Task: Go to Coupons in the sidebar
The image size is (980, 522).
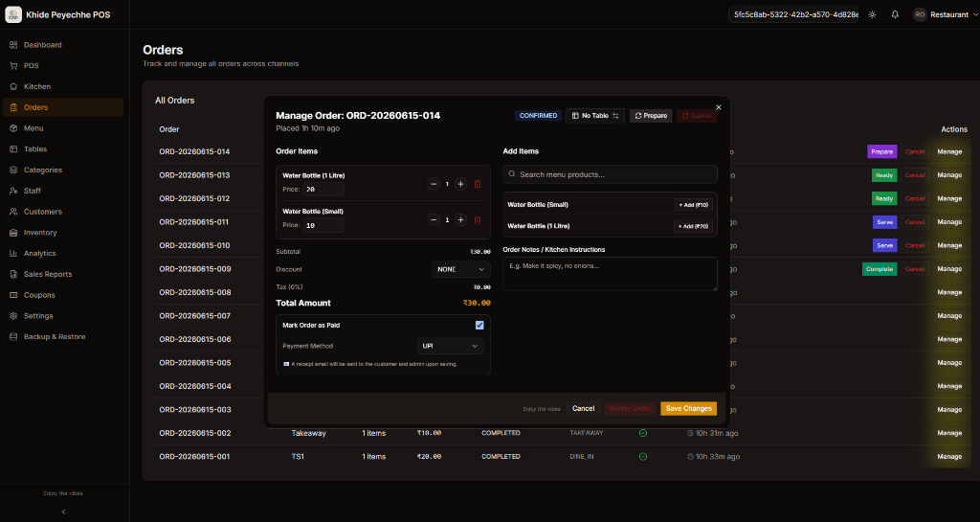Action: (x=62, y=295)
